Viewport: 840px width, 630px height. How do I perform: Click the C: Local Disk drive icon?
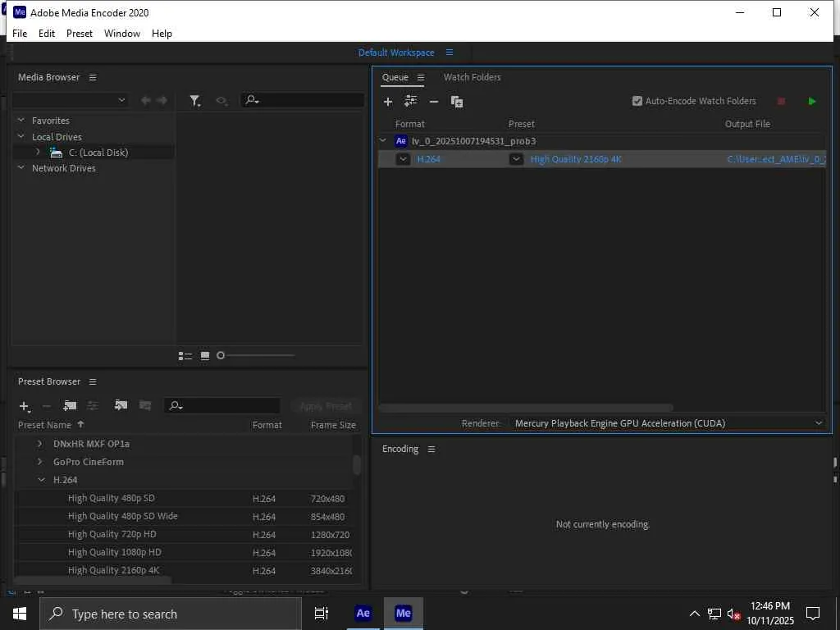pos(57,153)
